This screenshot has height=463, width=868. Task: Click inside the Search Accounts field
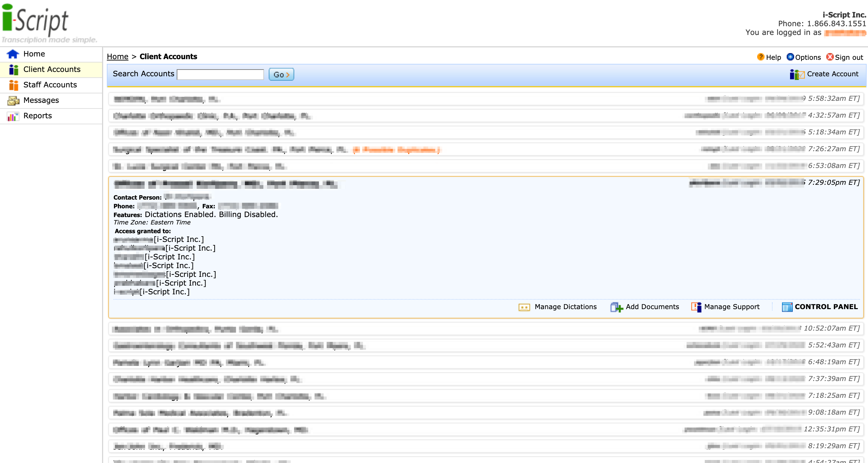220,74
